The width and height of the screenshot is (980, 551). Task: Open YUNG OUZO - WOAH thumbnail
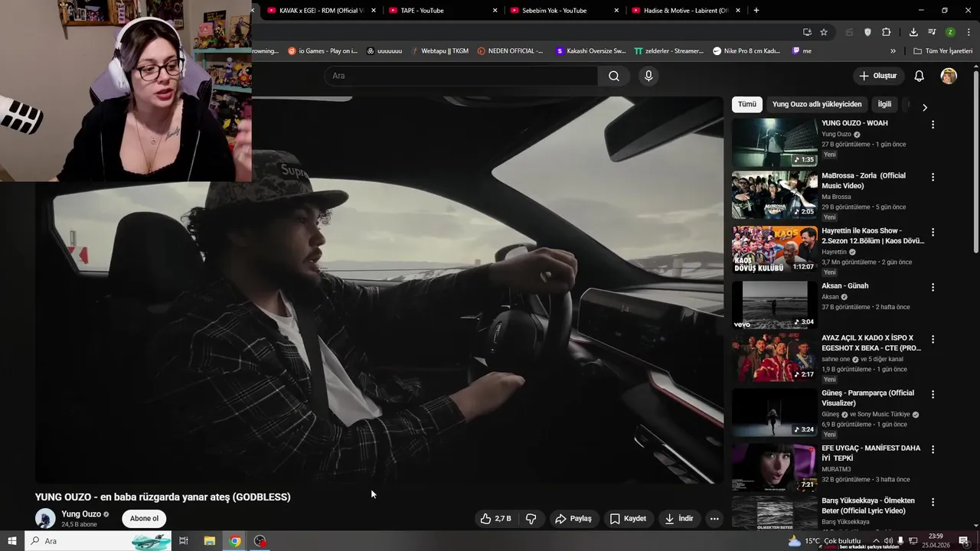775,143
